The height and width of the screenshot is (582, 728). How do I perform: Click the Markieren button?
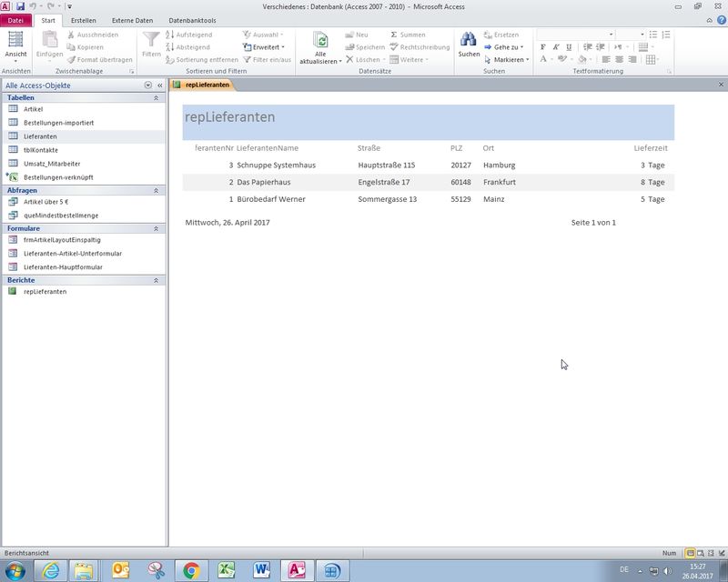tap(509, 60)
